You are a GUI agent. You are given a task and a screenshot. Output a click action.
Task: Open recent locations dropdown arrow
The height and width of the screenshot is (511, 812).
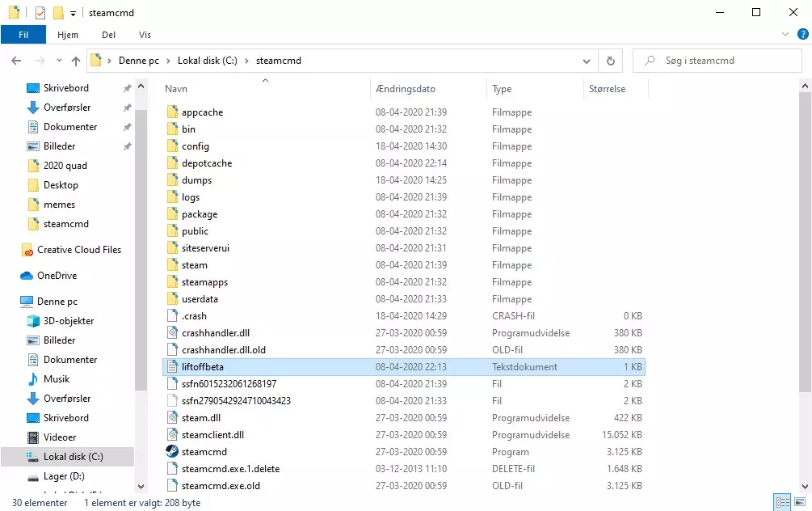[x=59, y=61]
